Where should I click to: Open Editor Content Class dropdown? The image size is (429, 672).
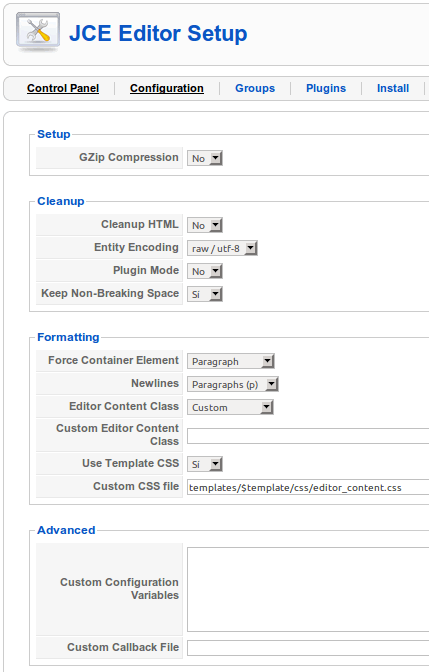coord(230,408)
